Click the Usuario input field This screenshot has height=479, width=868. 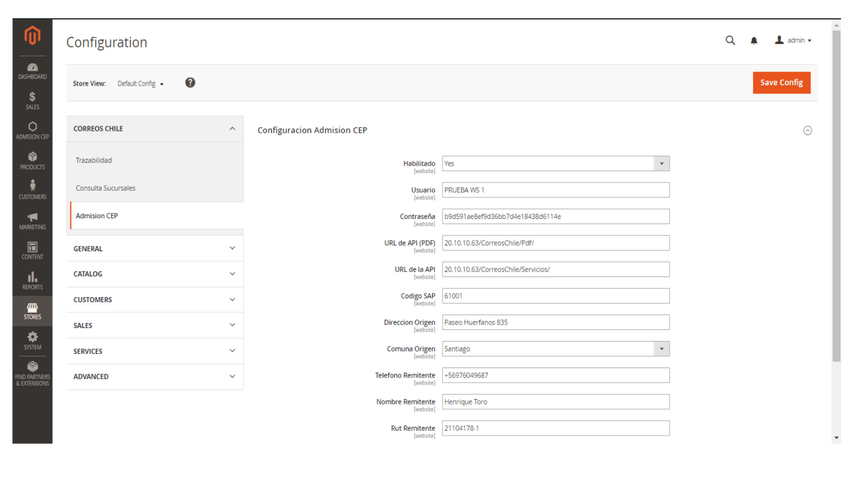(556, 190)
